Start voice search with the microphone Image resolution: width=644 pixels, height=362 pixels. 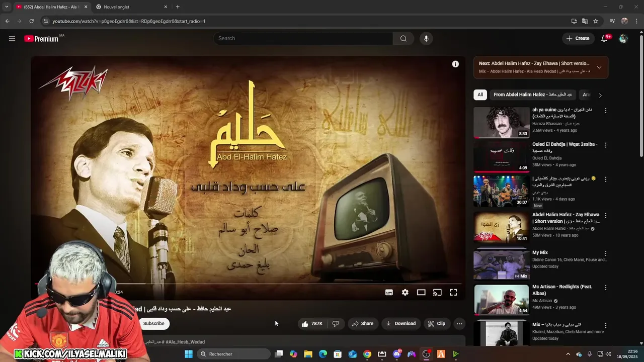click(x=426, y=38)
